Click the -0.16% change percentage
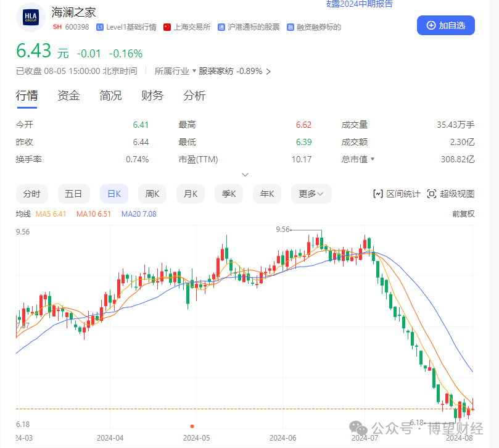The height and width of the screenshot is (448, 499). 125,54
